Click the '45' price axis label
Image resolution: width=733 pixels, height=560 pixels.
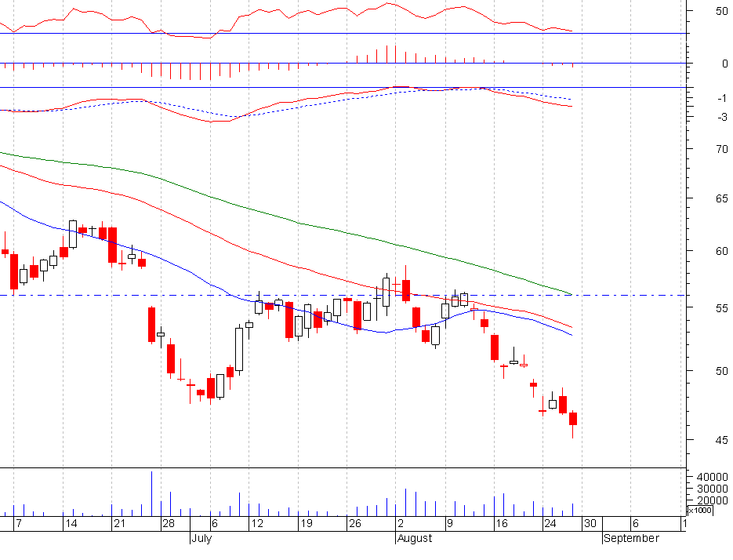pos(722,440)
